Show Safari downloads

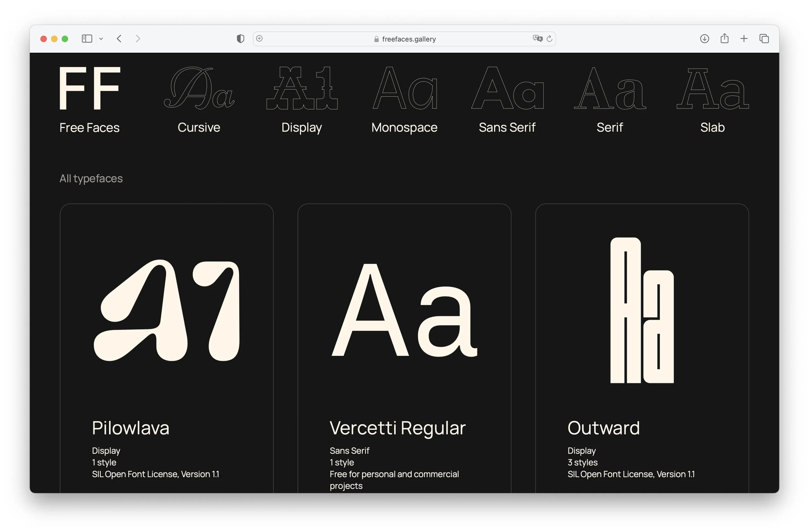click(x=704, y=39)
